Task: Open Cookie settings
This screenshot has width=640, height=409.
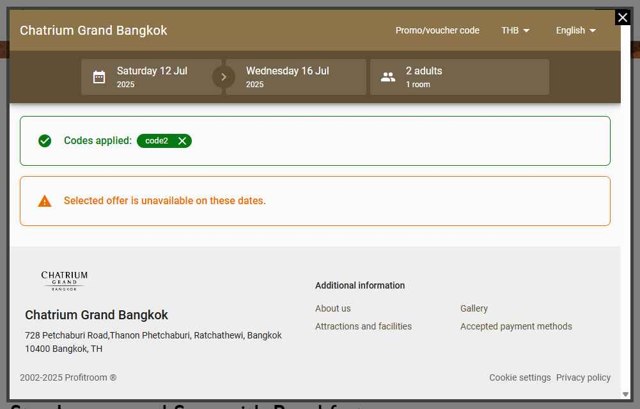Action: [520, 378]
